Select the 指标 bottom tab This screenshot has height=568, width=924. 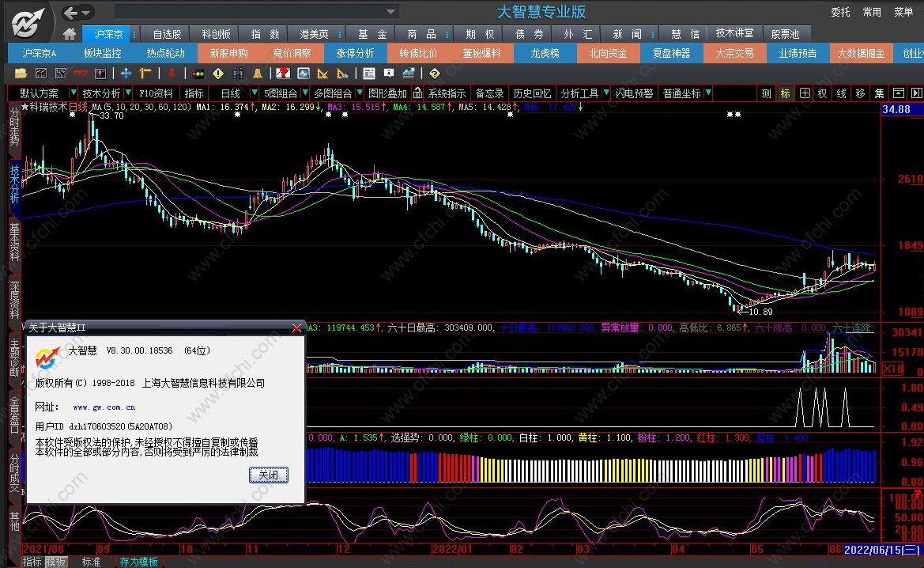coord(32,562)
